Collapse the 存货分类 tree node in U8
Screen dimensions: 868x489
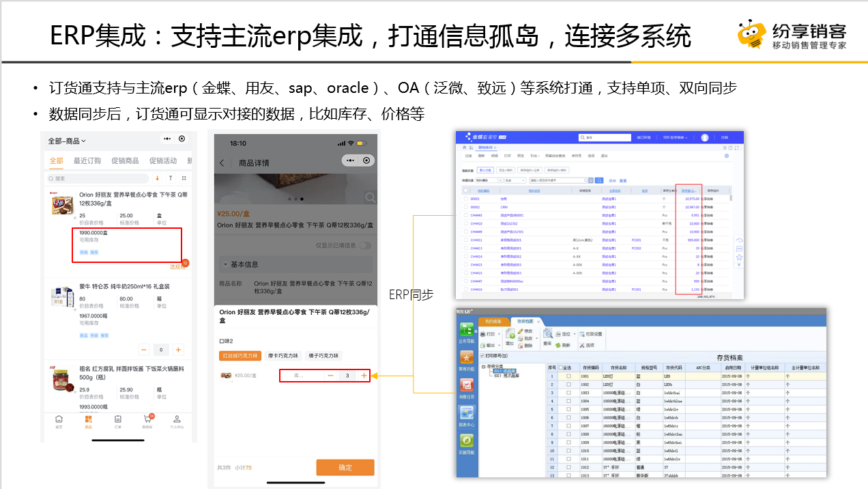pyautogui.click(x=483, y=366)
